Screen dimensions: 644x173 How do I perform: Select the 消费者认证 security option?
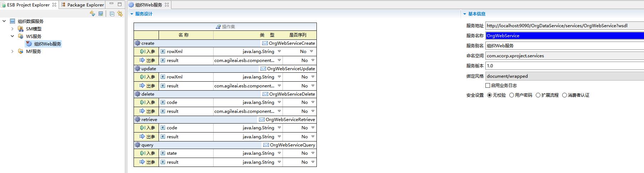point(565,95)
